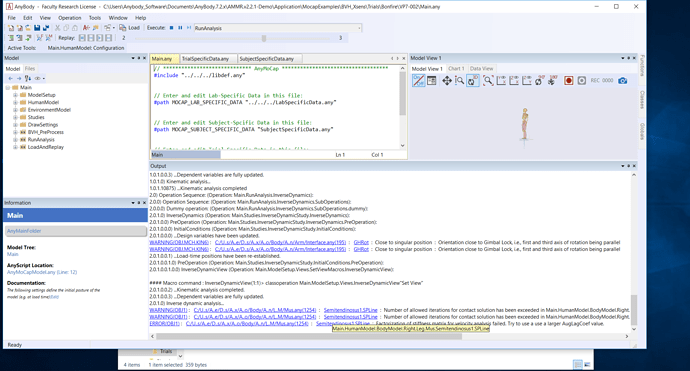This screenshot has height=371, width=690.
Task: Click the Output panel horizontal scrollbar
Action: (x=309, y=336)
